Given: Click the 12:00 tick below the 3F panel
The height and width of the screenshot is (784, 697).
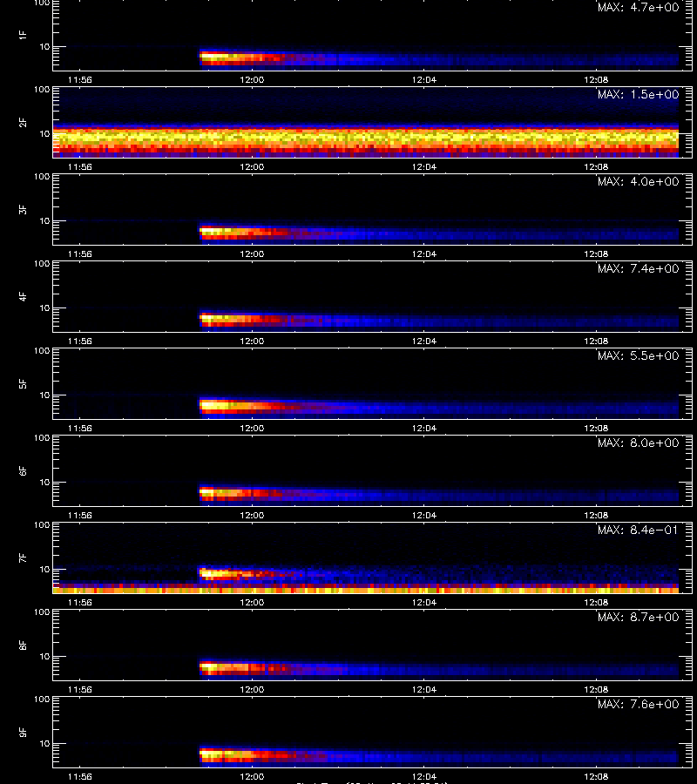Looking at the screenshot, I should pyautogui.click(x=252, y=253).
